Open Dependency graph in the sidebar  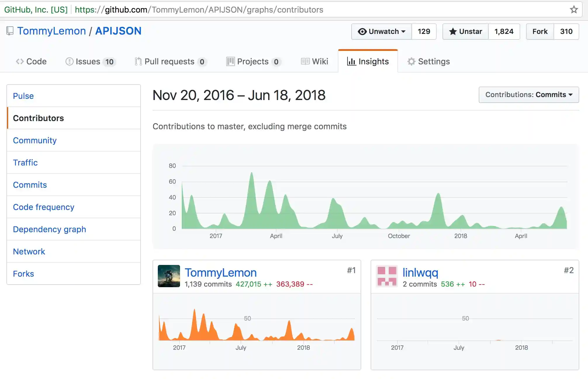(74, 229)
